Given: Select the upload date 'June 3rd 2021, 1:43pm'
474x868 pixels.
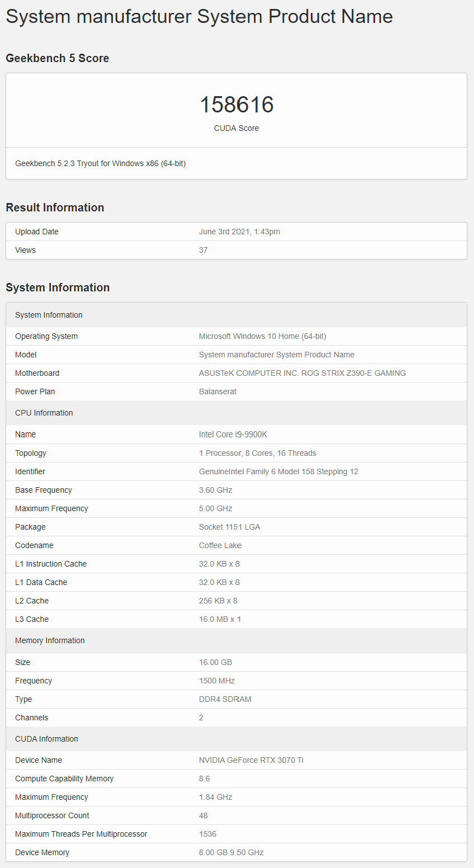Looking at the screenshot, I should (x=239, y=232).
